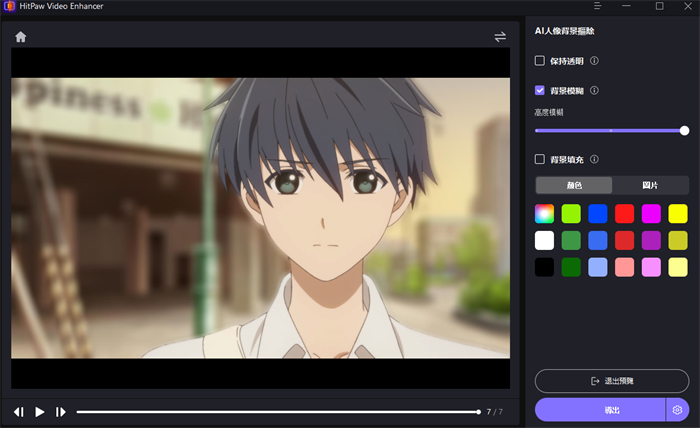Click info icon next to 背景填充

click(594, 159)
